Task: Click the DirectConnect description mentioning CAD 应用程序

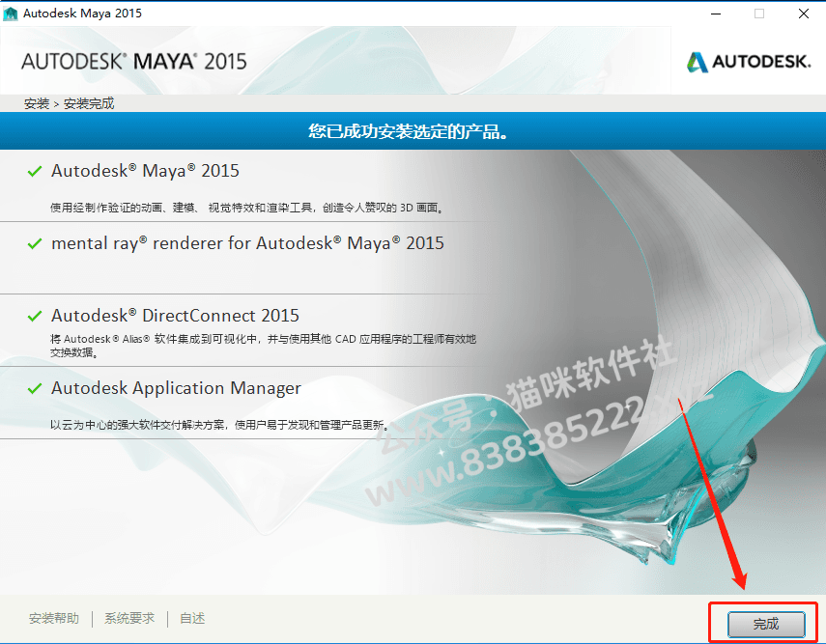Action: [263, 346]
